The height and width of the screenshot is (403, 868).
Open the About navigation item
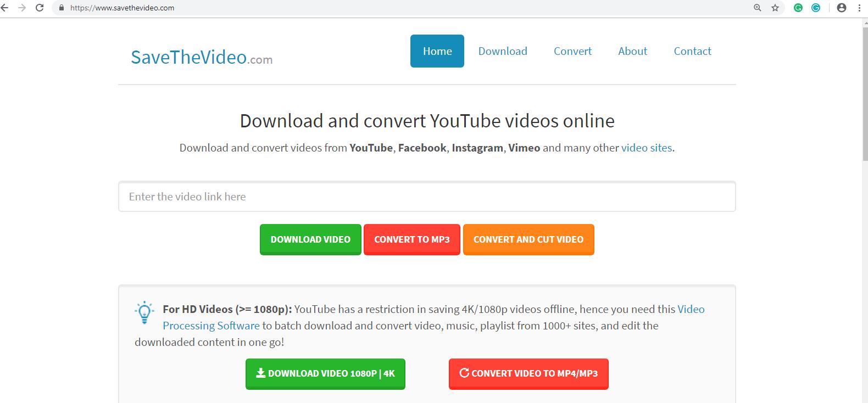pyautogui.click(x=632, y=51)
